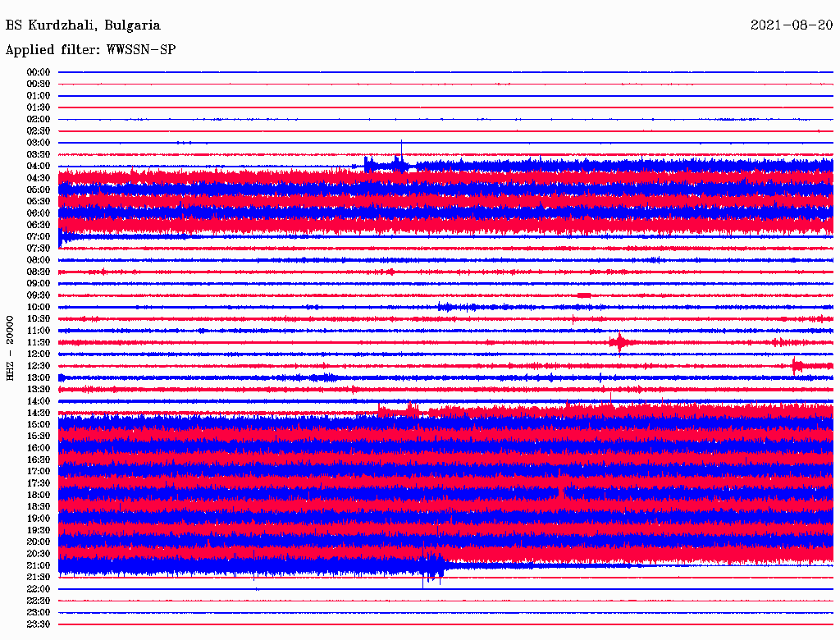840x640 pixels.
Task: Click the red event burst on 11:30 trace
Action: coord(620,342)
